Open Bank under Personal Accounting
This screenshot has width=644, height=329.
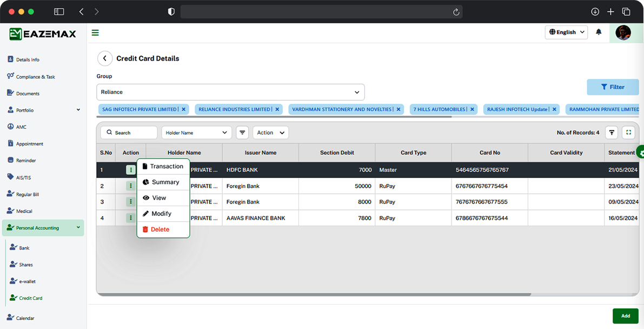19,248
